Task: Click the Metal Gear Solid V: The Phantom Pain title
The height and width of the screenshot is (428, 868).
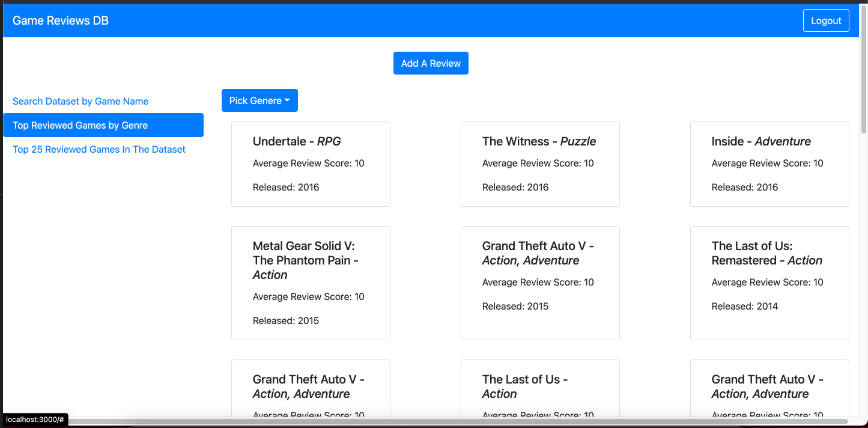Action: click(x=306, y=260)
